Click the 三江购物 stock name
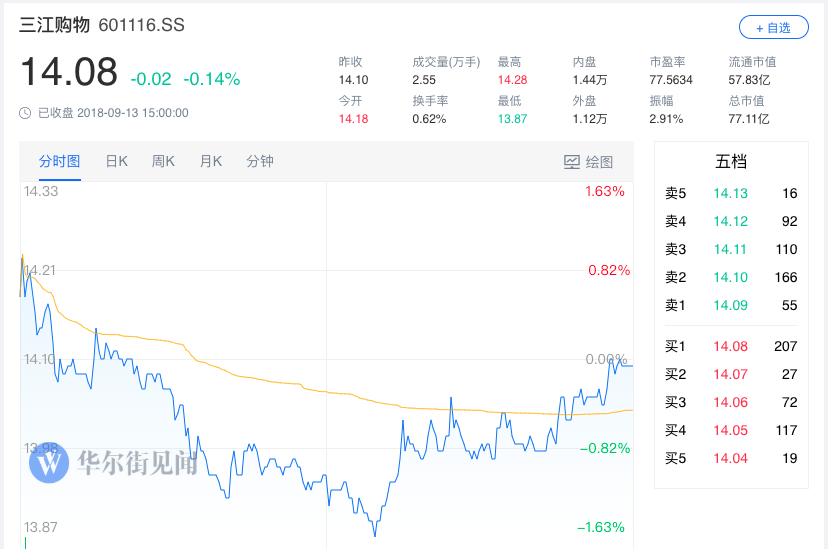Image resolution: width=828 pixels, height=549 pixels. [x=55, y=24]
